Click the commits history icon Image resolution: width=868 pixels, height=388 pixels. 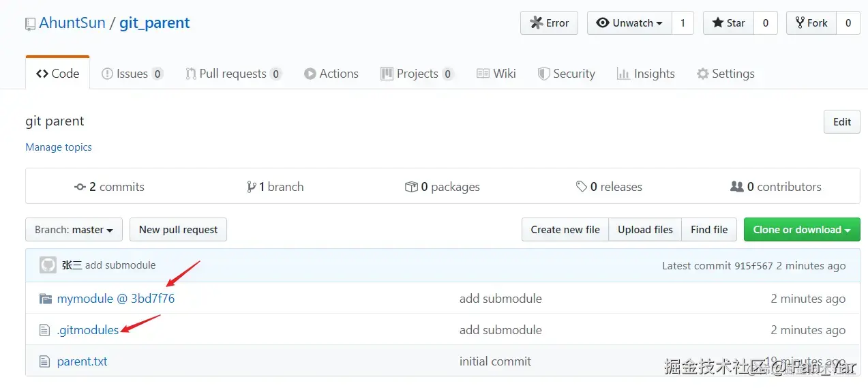[80, 187]
